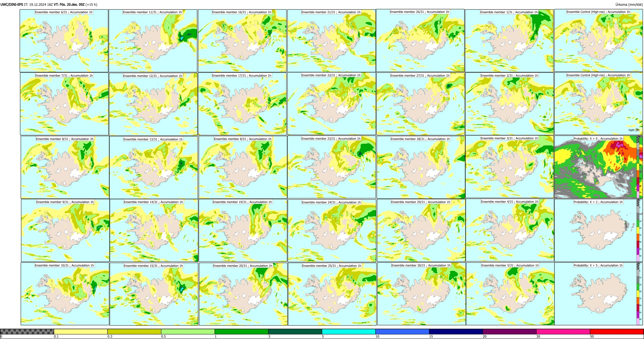Screen dimensions: 644x339
Task: Click the 'run-3h' annotation text
Action: click(634, 130)
